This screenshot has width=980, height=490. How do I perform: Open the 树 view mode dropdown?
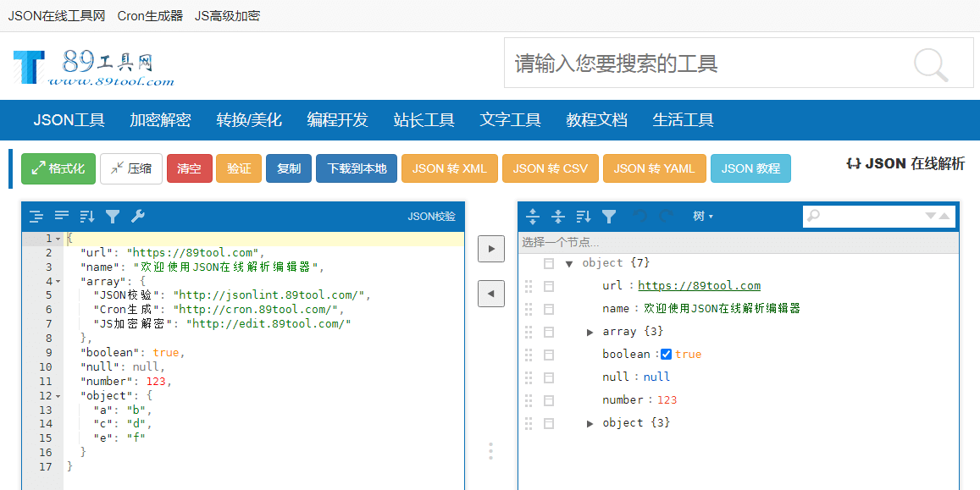[703, 217]
